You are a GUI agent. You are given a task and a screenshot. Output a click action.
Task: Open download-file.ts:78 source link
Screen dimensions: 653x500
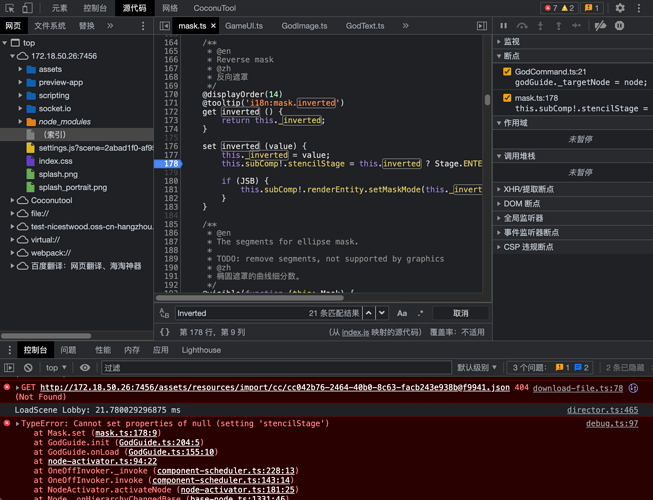tap(578, 388)
